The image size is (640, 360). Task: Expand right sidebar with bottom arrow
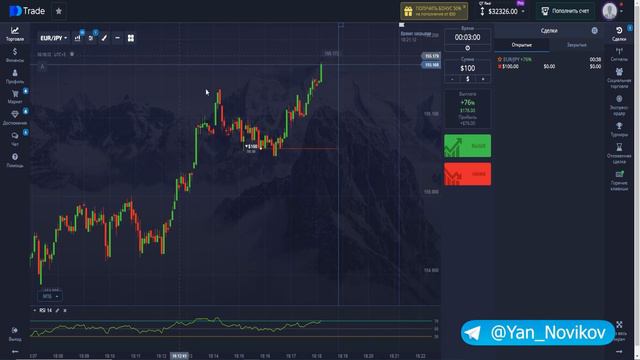tap(619, 351)
